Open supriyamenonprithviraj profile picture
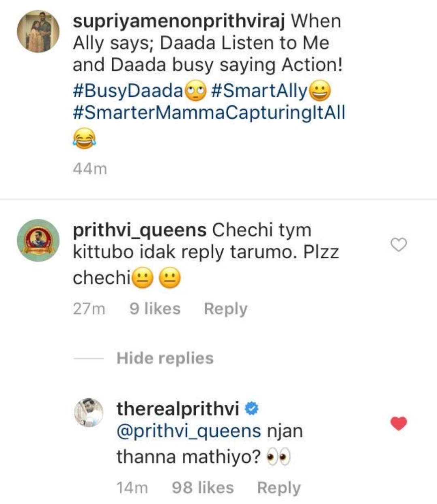 point(38,32)
